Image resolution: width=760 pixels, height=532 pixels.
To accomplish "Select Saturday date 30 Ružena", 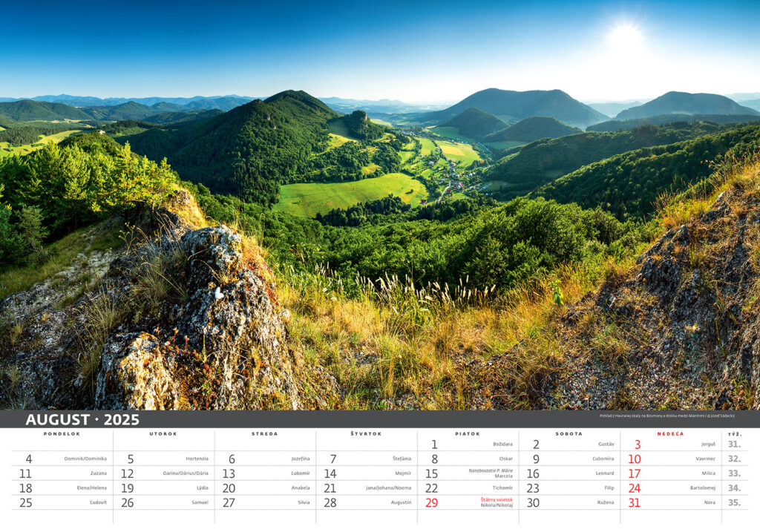I will coord(569,502).
